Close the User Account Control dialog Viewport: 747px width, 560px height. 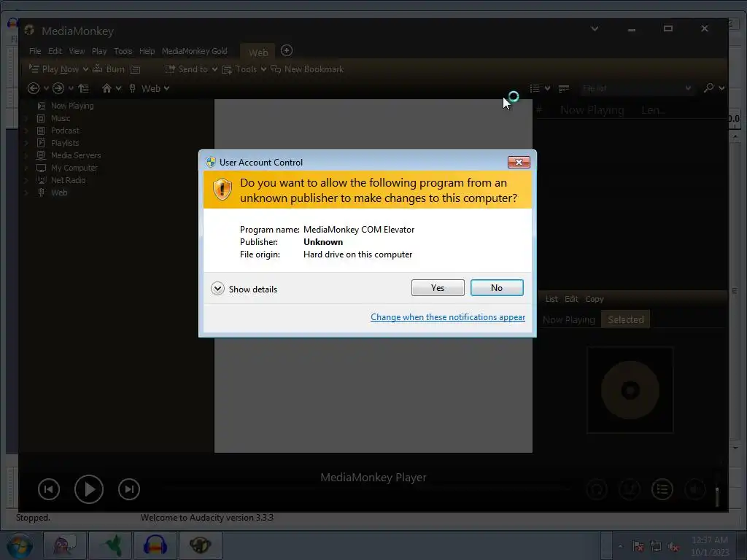click(x=519, y=163)
